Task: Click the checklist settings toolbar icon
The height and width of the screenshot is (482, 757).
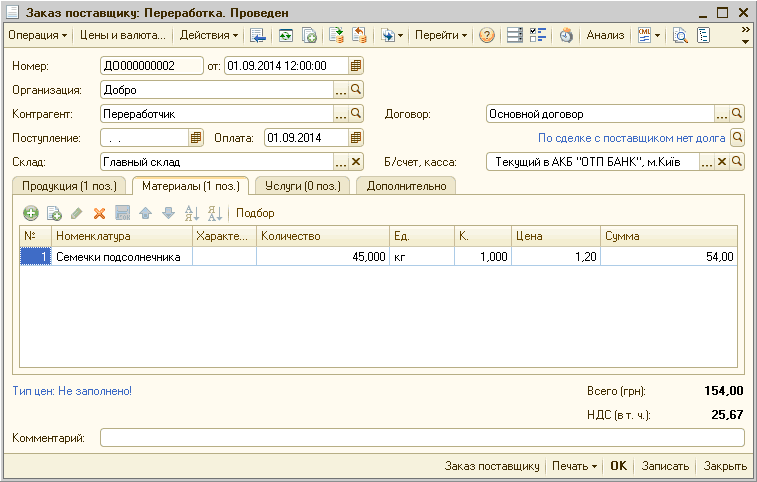Action: coord(537,35)
